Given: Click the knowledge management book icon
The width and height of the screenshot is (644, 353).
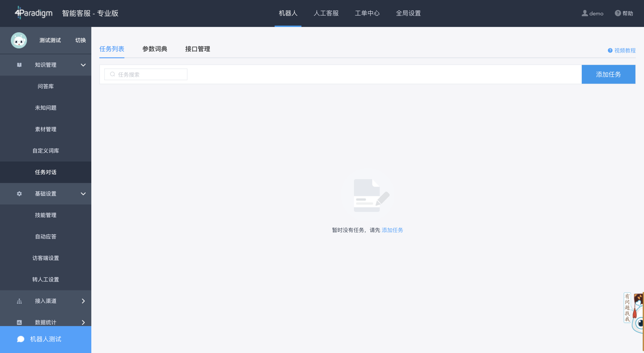Looking at the screenshot, I should click(x=19, y=65).
